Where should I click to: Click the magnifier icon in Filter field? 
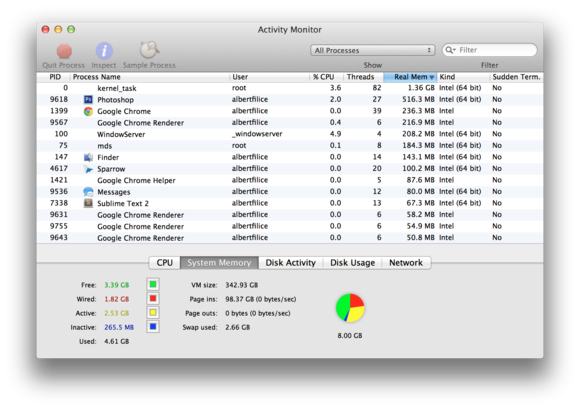(449, 50)
